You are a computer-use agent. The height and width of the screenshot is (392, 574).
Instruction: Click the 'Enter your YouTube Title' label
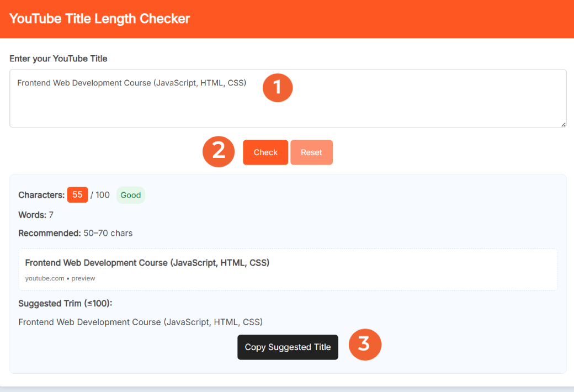tap(58, 59)
